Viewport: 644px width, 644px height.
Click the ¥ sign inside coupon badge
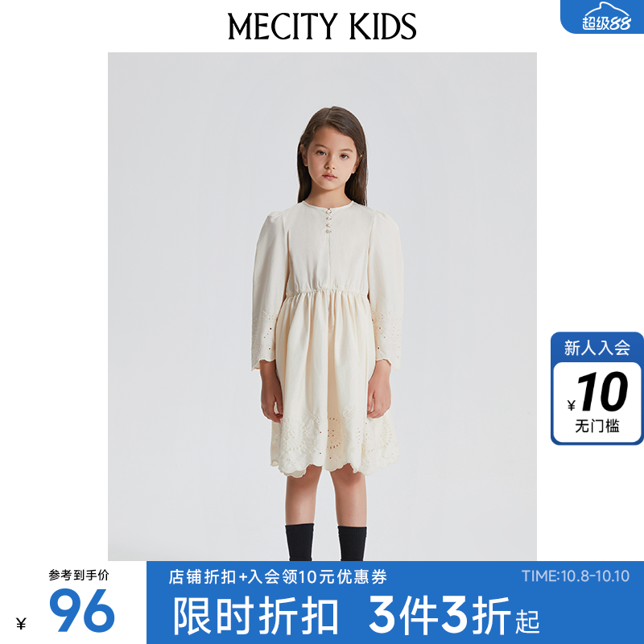pyautogui.click(x=572, y=406)
